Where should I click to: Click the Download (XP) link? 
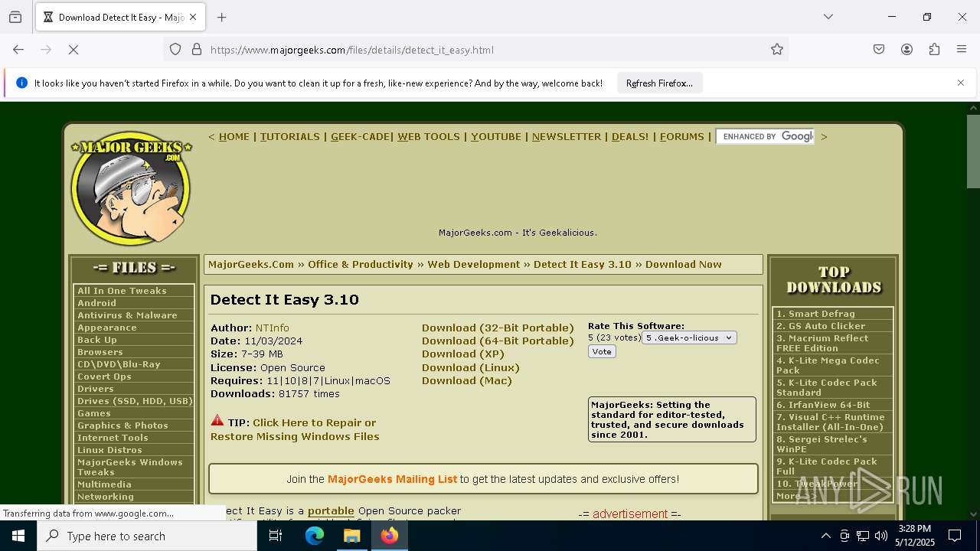463,354
